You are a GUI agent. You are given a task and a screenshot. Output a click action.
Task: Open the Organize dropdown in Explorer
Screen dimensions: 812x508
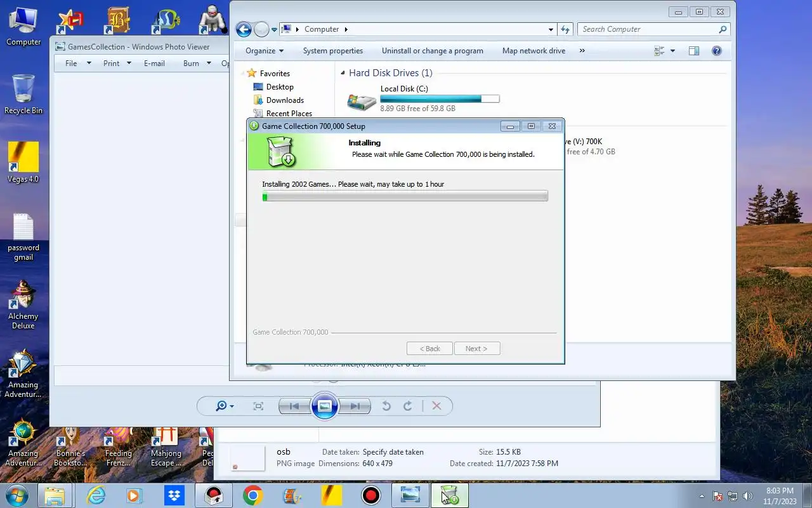pos(265,51)
